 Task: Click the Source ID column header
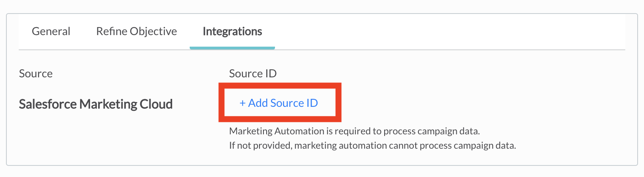[x=253, y=74]
